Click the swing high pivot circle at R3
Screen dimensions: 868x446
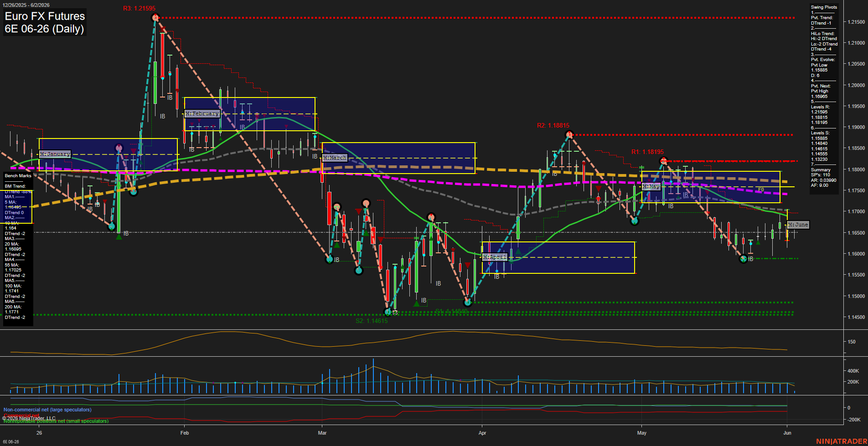[155, 18]
